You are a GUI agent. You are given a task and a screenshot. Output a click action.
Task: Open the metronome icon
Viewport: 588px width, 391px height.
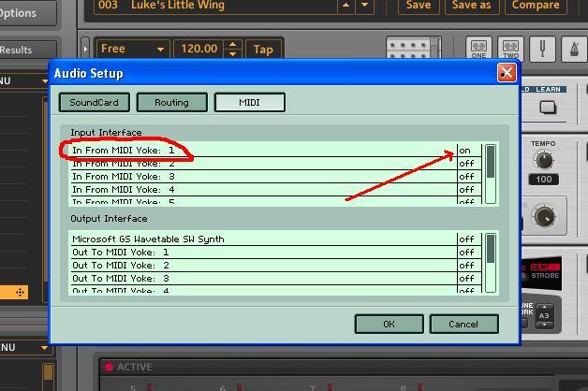(x=574, y=49)
